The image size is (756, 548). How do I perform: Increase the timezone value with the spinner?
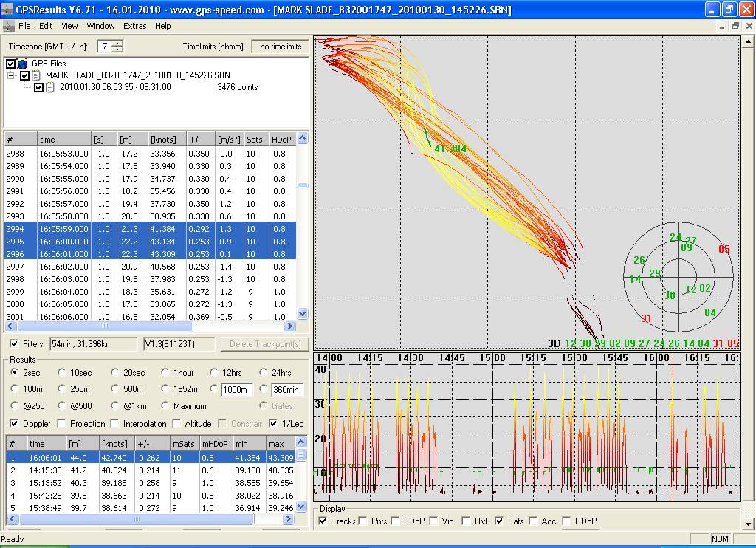[x=117, y=43]
